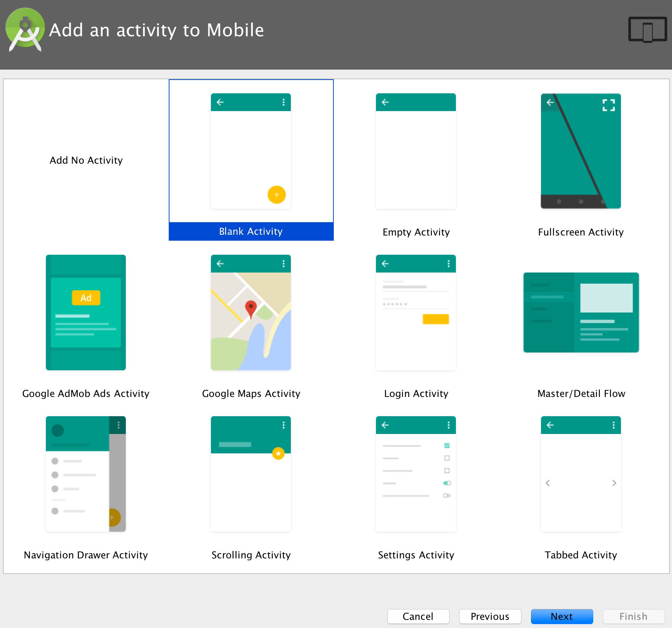Image resolution: width=672 pixels, height=628 pixels.
Task: Click the Google Maps Activity label
Action: (251, 394)
